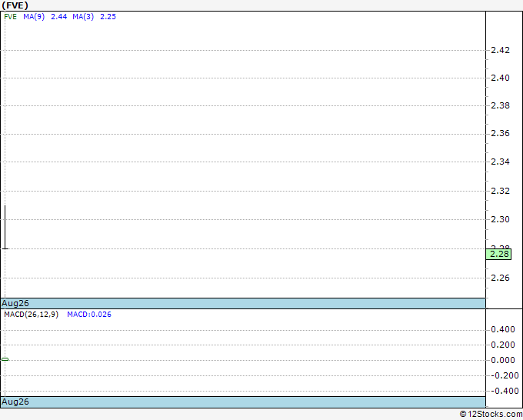Click the green MACD histogram bar

(x=5, y=359)
